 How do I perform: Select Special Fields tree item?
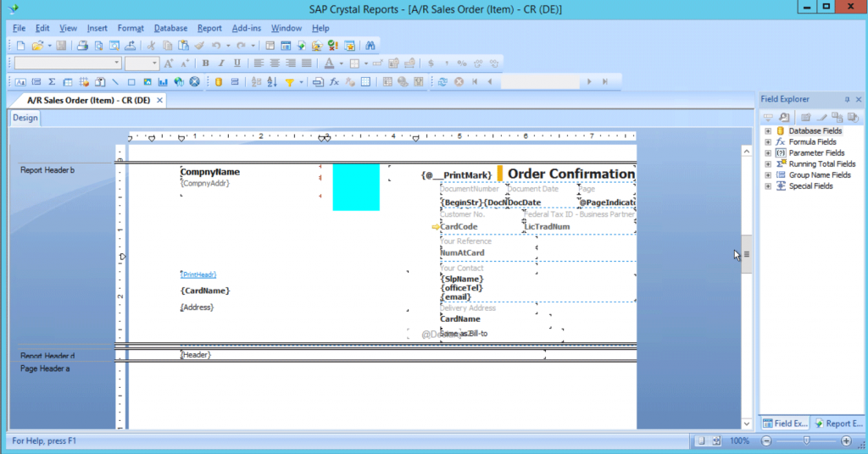point(810,186)
